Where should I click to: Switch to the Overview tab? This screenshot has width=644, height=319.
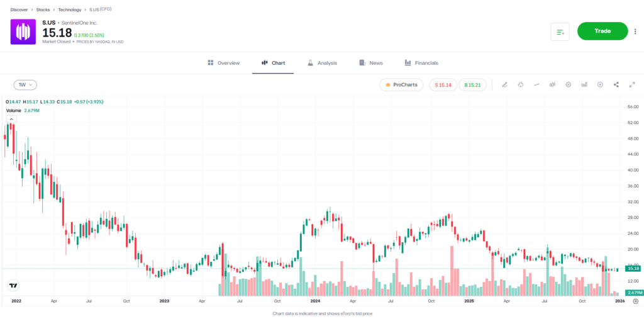224,63
